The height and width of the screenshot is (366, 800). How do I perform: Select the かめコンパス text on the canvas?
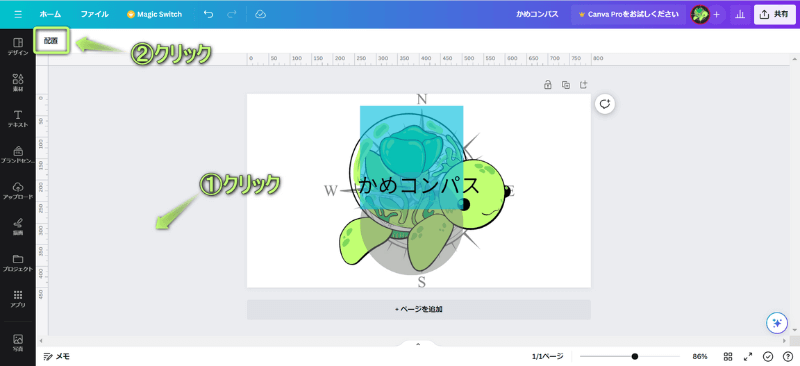pyautogui.click(x=419, y=185)
